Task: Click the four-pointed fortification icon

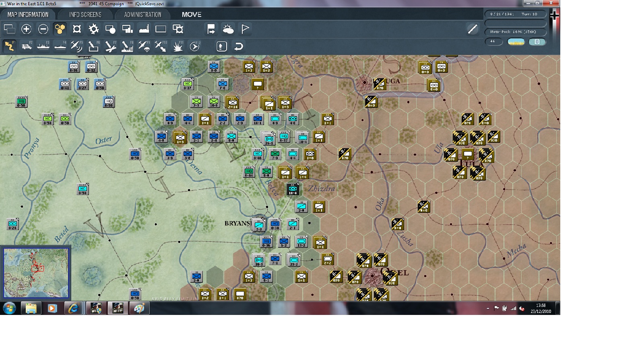Action: click(77, 29)
